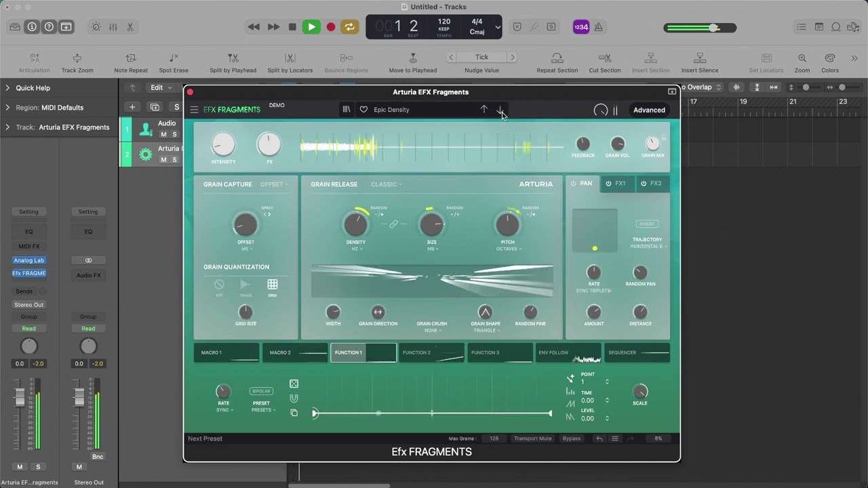Click the undo arrow in plugin footer
This screenshot has height=488, width=868.
[599, 439]
